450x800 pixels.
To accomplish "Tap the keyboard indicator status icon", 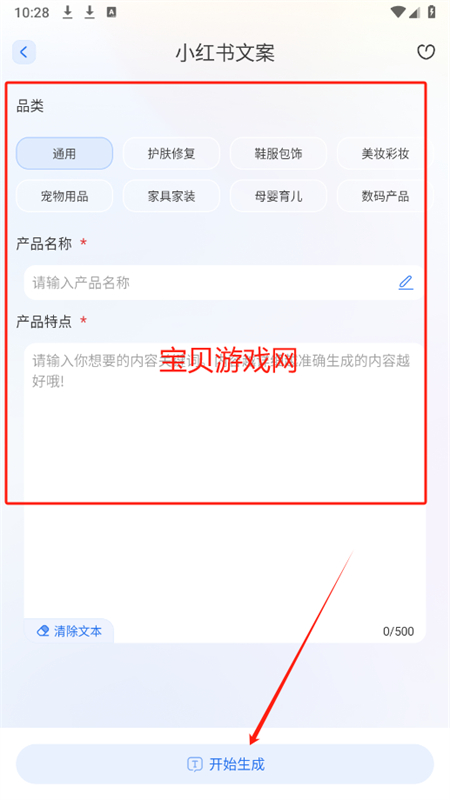I will pyautogui.click(x=111, y=12).
